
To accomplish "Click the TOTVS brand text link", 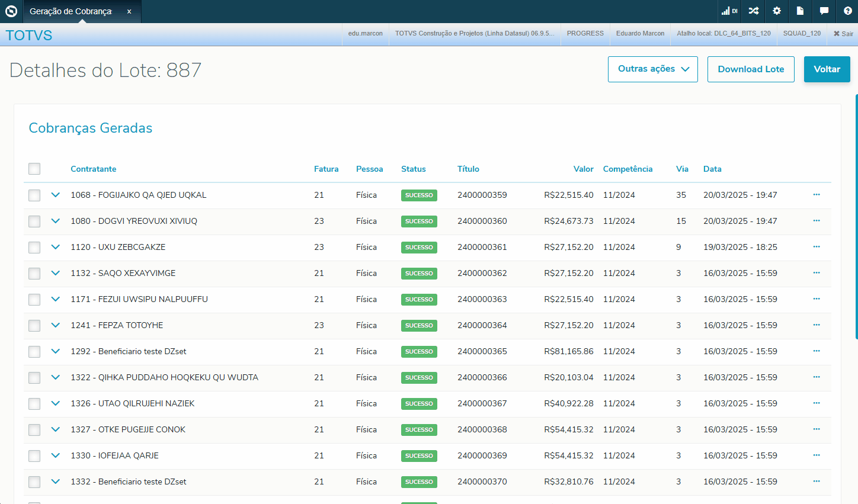I will tap(29, 36).
